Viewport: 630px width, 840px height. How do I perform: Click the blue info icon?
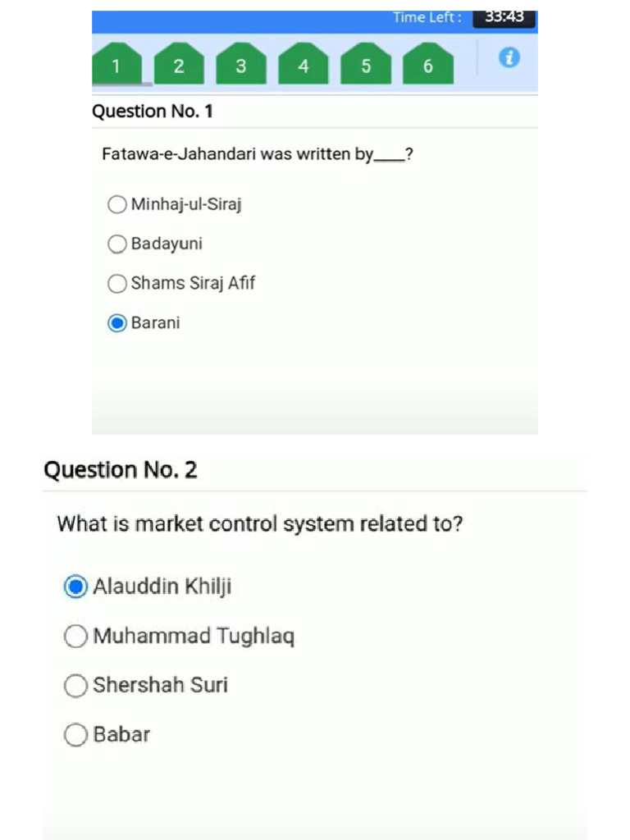click(x=510, y=57)
